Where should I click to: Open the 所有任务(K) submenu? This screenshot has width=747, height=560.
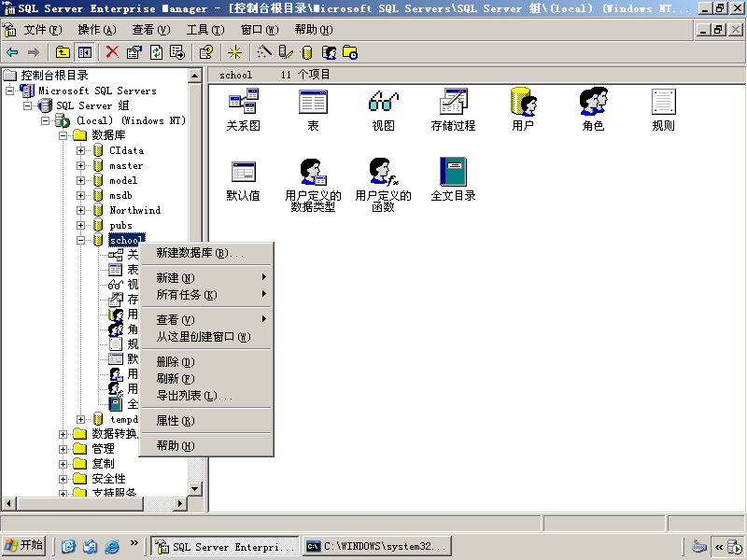pos(206,295)
